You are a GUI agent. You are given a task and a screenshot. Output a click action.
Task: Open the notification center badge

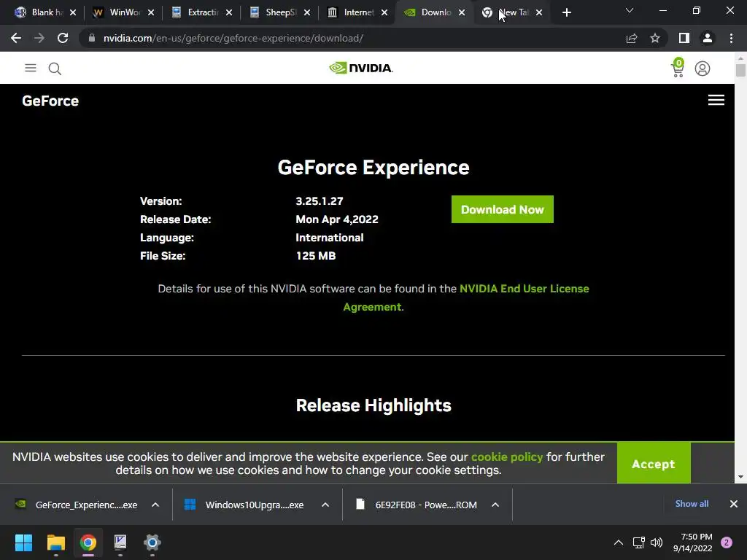point(727,542)
